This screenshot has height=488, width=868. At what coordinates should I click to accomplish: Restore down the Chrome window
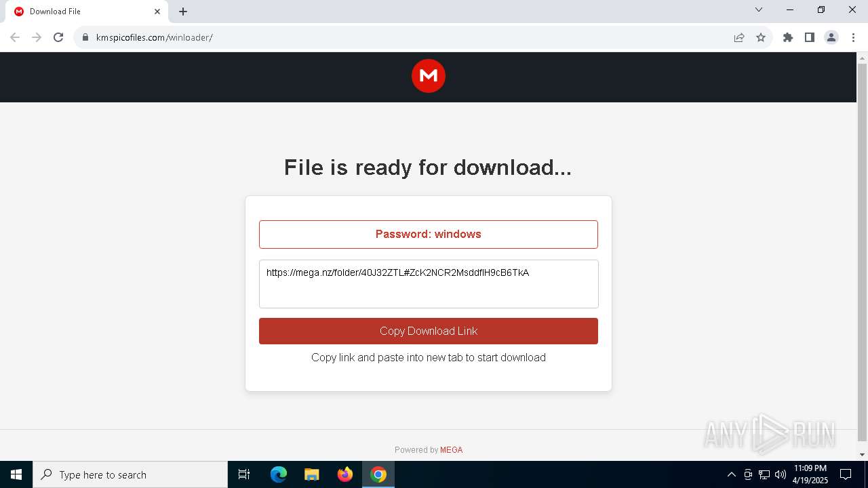(x=821, y=10)
